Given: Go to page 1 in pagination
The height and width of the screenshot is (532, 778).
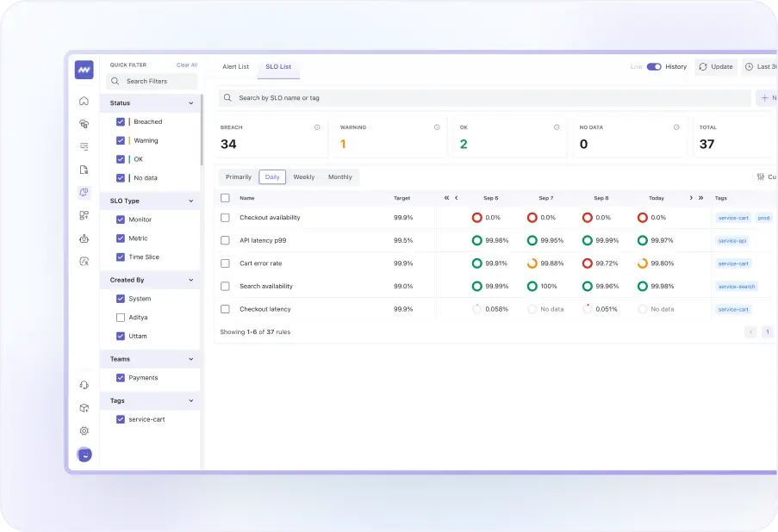Looking at the screenshot, I should tap(768, 331).
